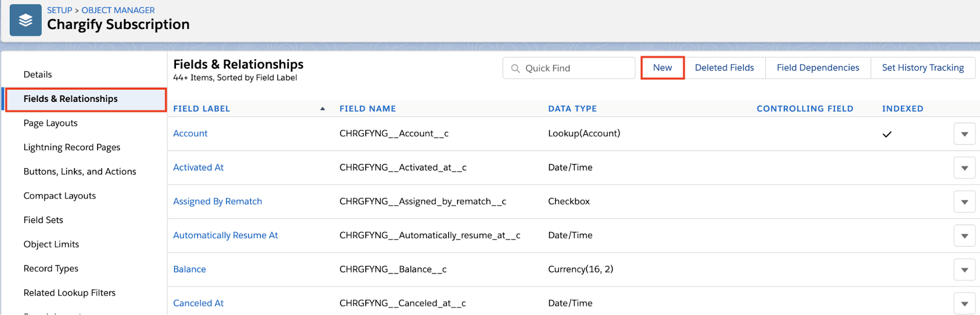Open the Activated At row actions dropdown

tap(964, 168)
